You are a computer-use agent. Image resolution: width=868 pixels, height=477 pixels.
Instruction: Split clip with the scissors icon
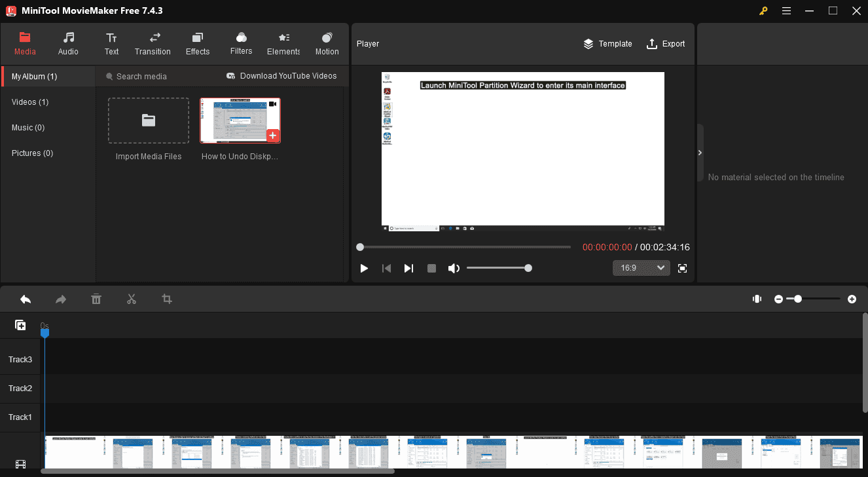(132, 299)
